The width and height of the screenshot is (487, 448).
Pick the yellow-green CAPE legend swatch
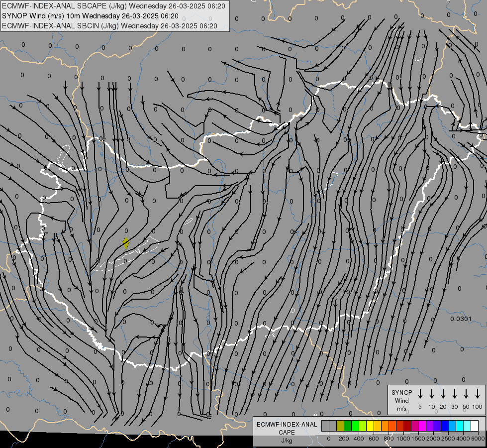click(x=363, y=426)
